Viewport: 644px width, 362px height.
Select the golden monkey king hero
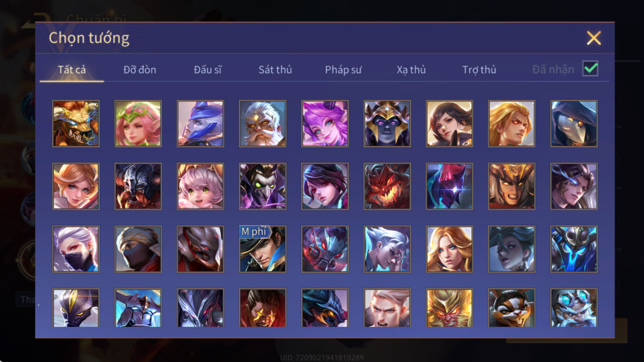[449, 308]
